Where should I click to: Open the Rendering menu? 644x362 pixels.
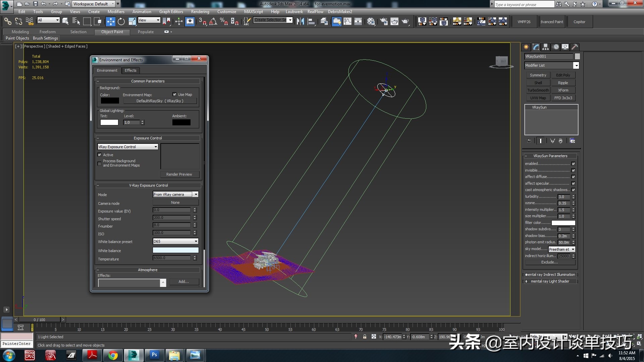pos(200,11)
